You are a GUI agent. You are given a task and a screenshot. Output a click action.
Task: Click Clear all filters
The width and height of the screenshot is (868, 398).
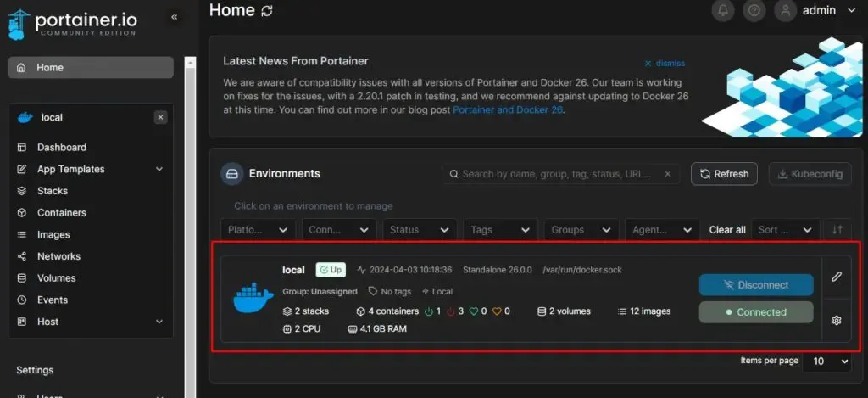727,229
